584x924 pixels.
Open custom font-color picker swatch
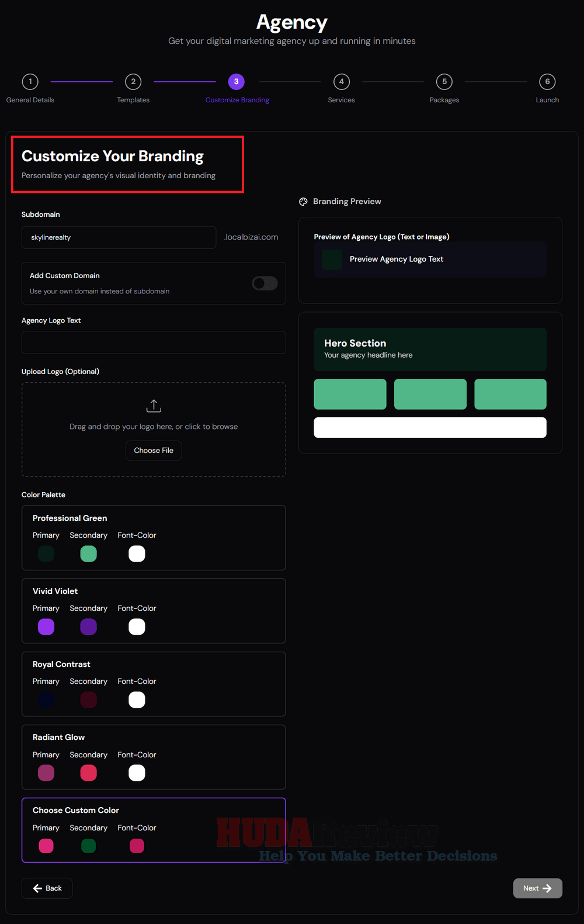[x=137, y=846]
